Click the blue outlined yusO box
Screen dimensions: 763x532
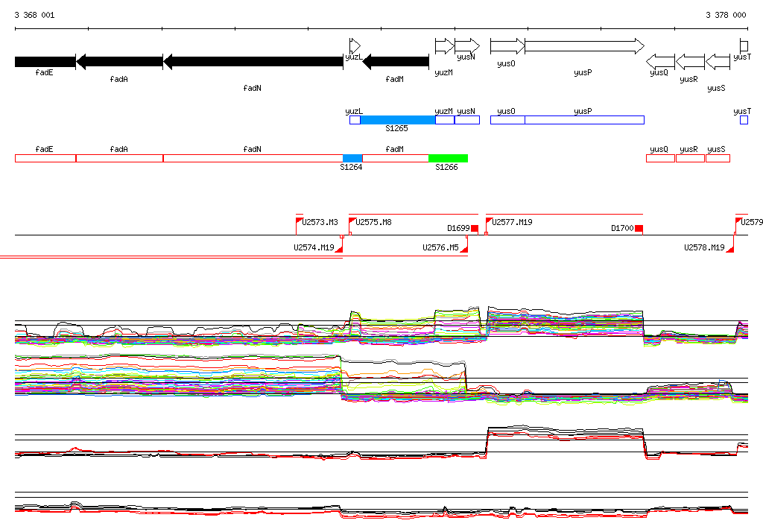[507, 120]
